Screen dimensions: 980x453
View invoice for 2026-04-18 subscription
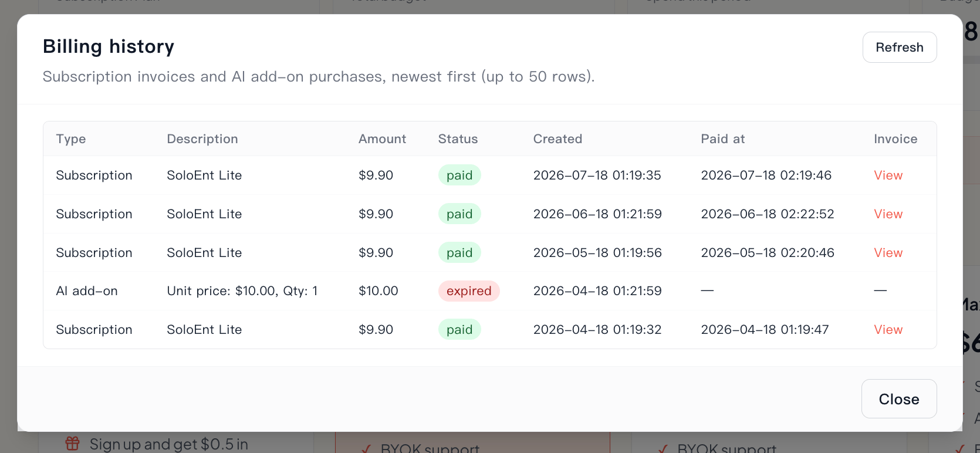(888, 330)
